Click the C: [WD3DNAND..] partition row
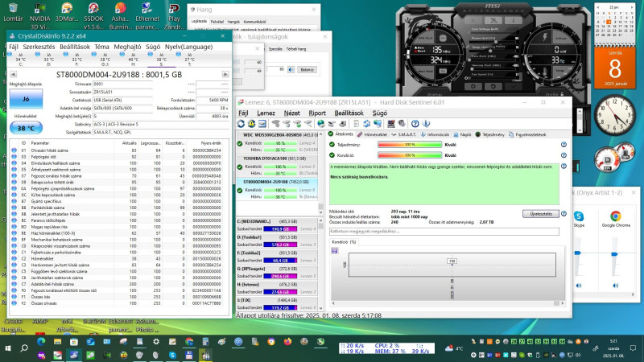The height and width of the screenshot is (362, 644). click(x=277, y=225)
